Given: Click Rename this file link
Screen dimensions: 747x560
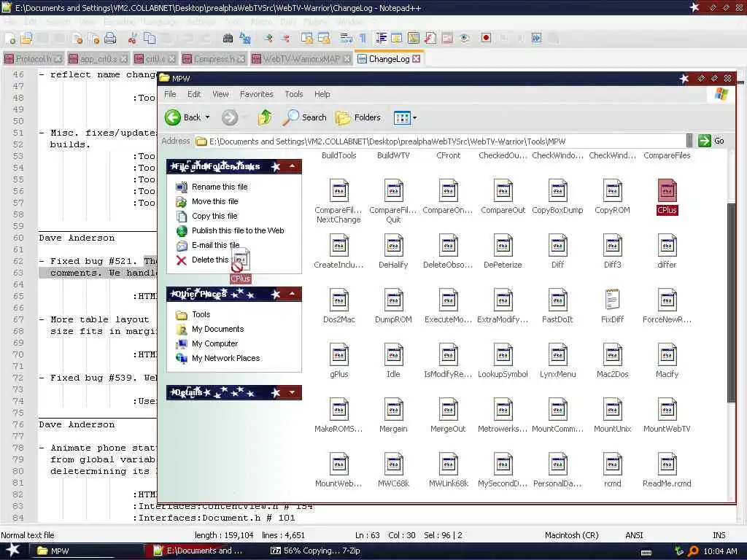Looking at the screenshot, I should [220, 187].
